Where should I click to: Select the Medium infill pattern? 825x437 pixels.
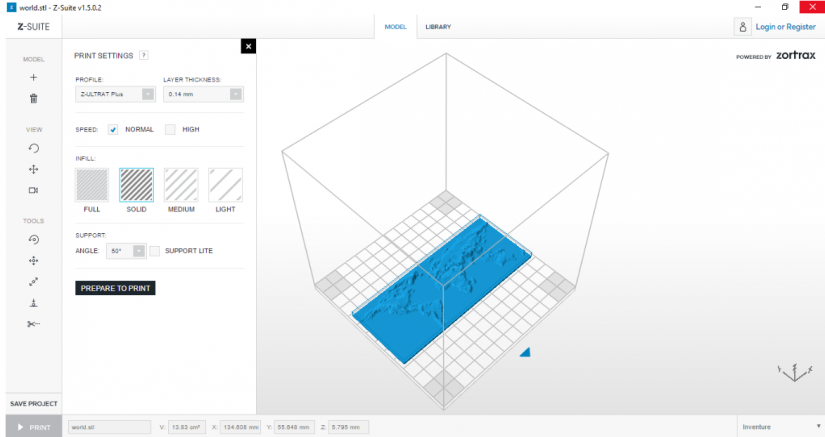click(x=181, y=185)
